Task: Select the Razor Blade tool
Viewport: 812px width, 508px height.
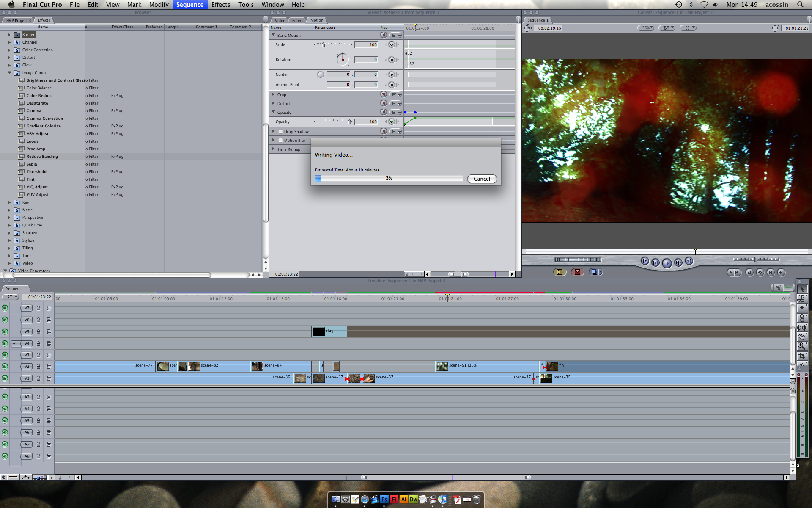Action: tap(802, 337)
